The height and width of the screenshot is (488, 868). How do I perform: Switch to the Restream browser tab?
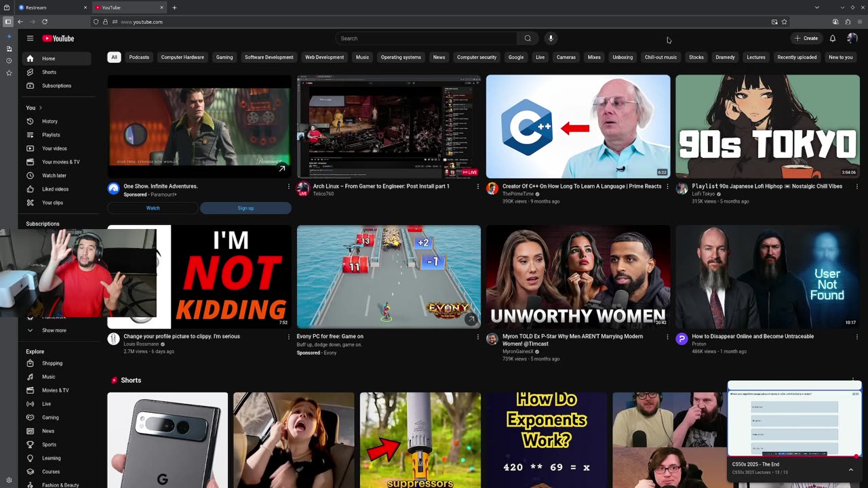click(x=53, y=7)
